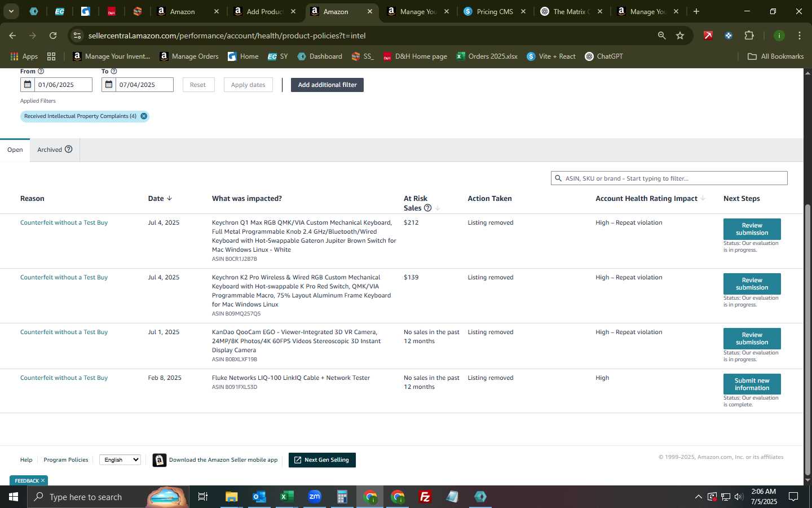Open the tab search dropdown arrow
812x508 pixels.
click(x=11, y=11)
